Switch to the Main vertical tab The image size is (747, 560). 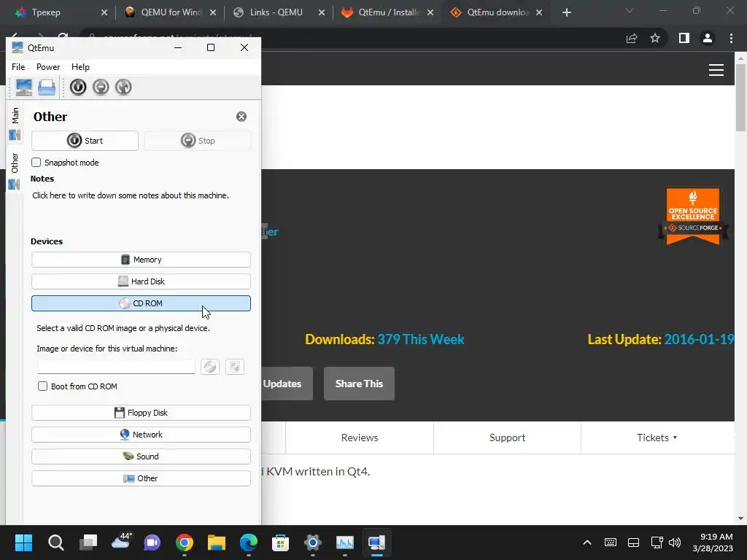click(15, 123)
